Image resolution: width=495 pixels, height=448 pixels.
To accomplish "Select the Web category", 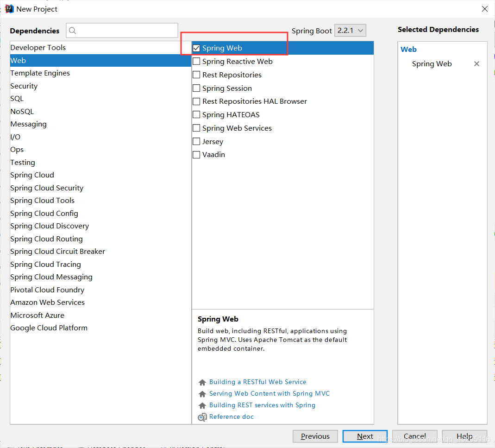I will click(x=100, y=60).
